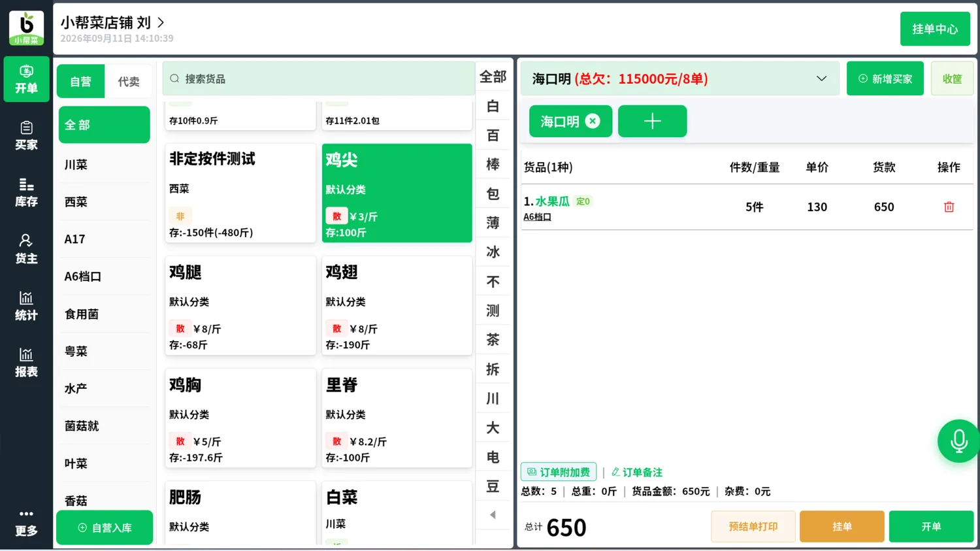Click the 预结单打印 button
Screen dimensions: 980x551
(x=753, y=527)
